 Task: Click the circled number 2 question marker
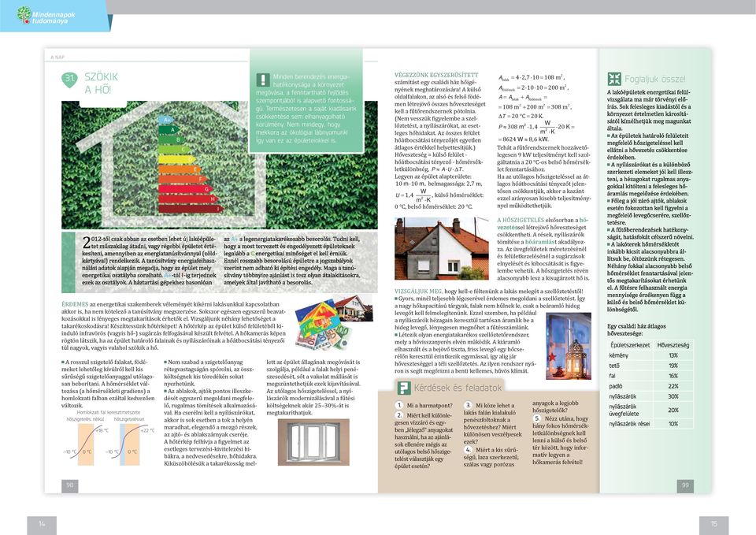point(399,415)
